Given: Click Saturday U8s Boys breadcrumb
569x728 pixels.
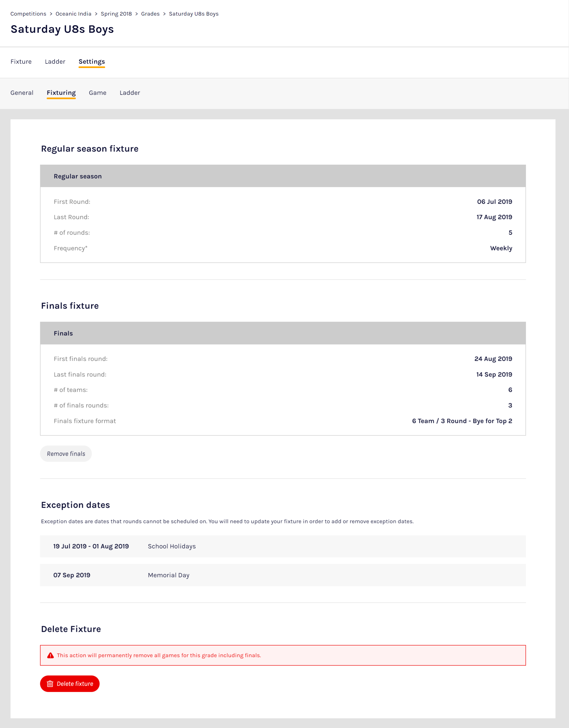Looking at the screenshot, I should (194, 14).
